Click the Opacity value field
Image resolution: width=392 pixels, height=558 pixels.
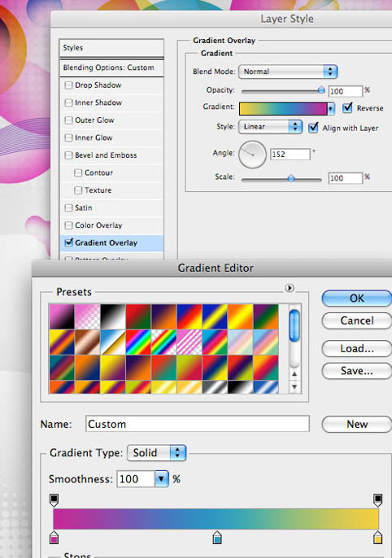pyautogui.click(x=346, y=91)
